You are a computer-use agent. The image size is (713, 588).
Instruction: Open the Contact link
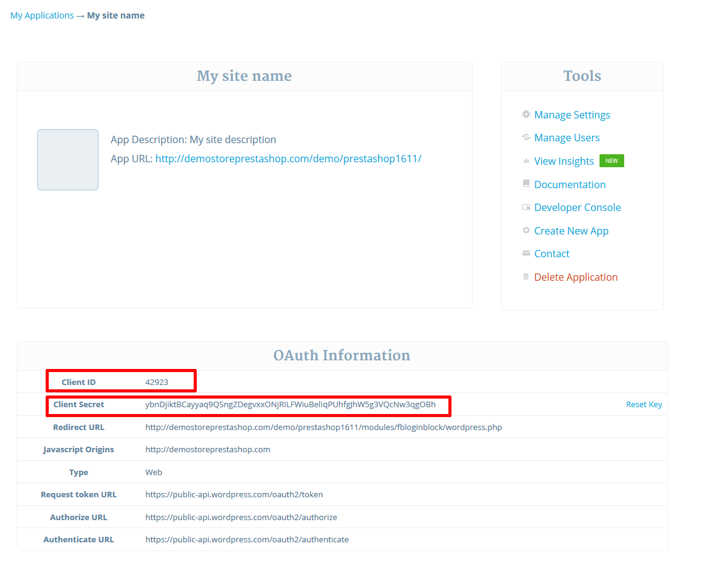point(551,254)
